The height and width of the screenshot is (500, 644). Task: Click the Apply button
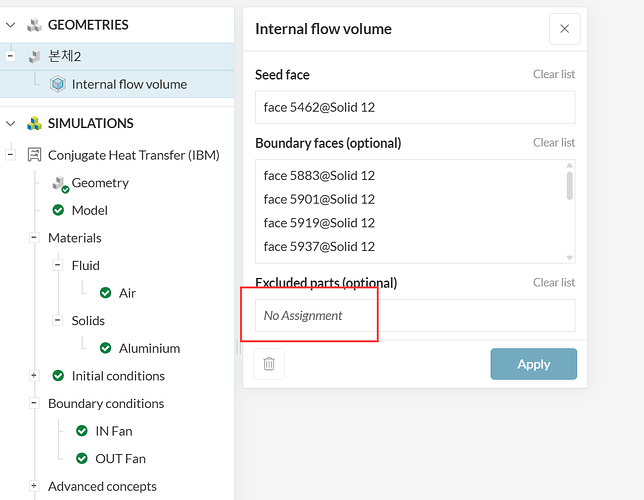point(534,364)
